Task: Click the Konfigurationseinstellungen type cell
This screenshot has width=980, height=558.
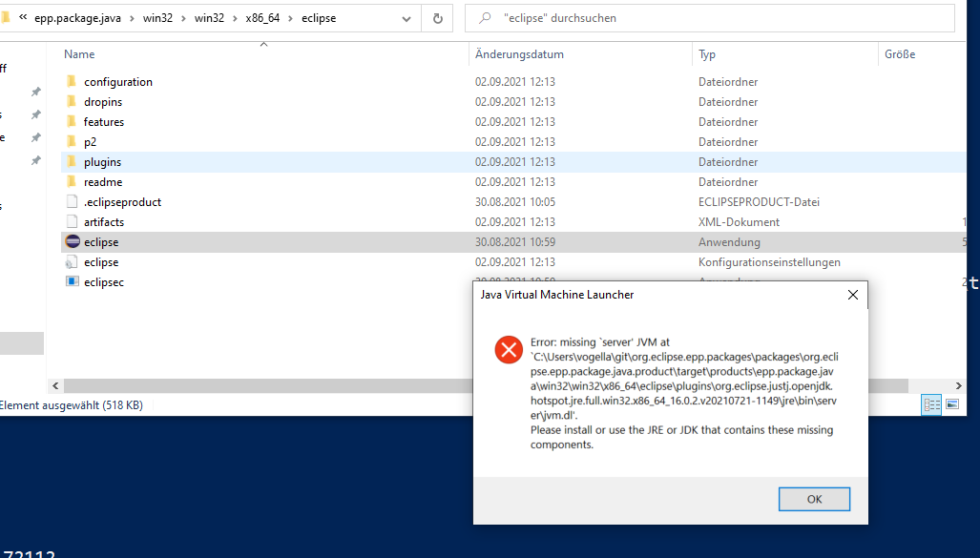Action: click(769, 261)
